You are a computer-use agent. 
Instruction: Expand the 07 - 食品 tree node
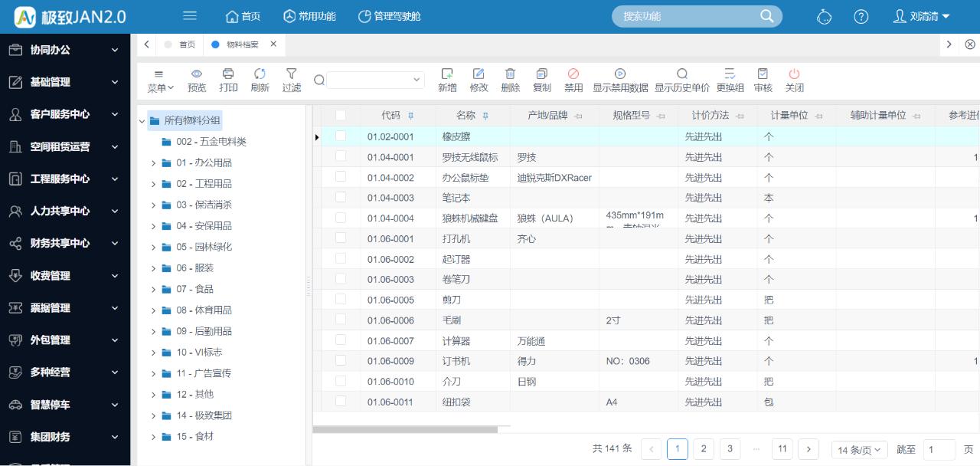[x=152, y=290]
